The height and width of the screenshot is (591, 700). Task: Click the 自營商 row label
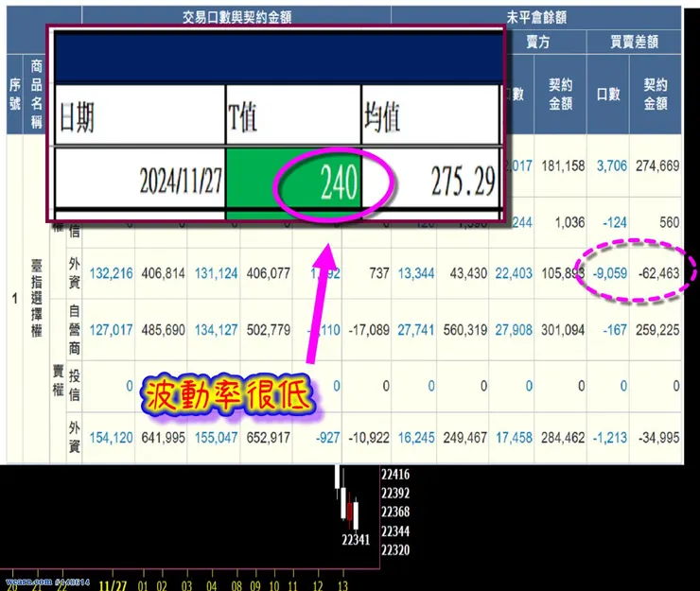click(74, 329)
